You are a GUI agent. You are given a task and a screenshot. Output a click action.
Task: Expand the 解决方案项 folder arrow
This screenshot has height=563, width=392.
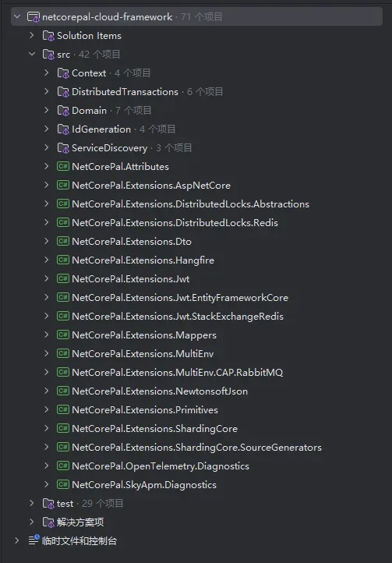coord(32,522)
